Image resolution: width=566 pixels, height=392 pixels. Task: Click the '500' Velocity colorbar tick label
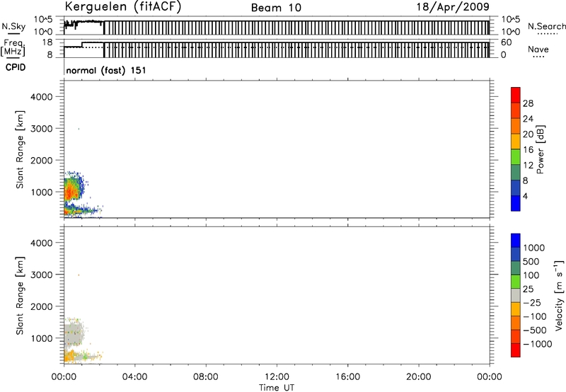coord(531,262)
